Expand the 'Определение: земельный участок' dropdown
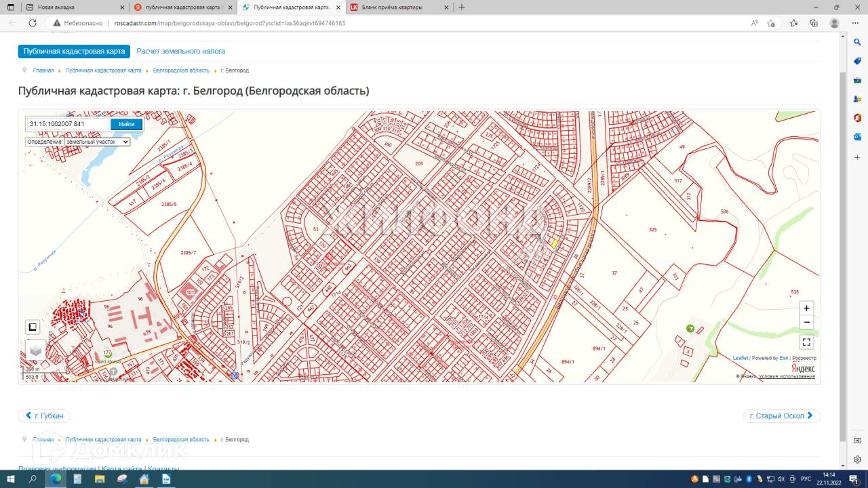The image size is (868, 488). (x=77, y=142)
